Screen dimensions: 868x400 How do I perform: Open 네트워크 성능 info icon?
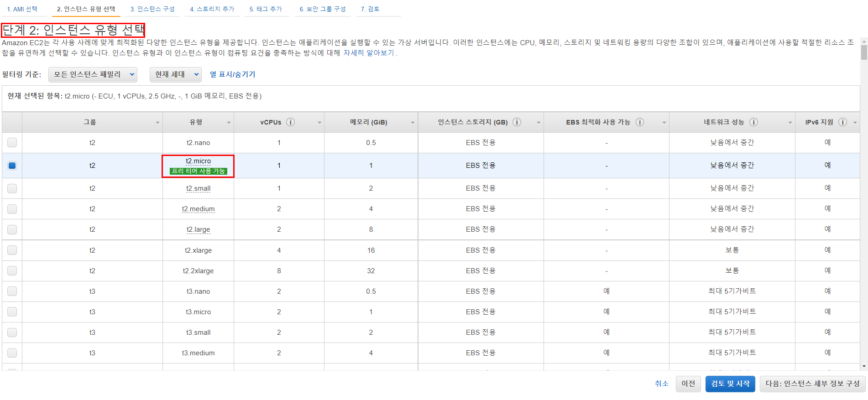[753, 122]
